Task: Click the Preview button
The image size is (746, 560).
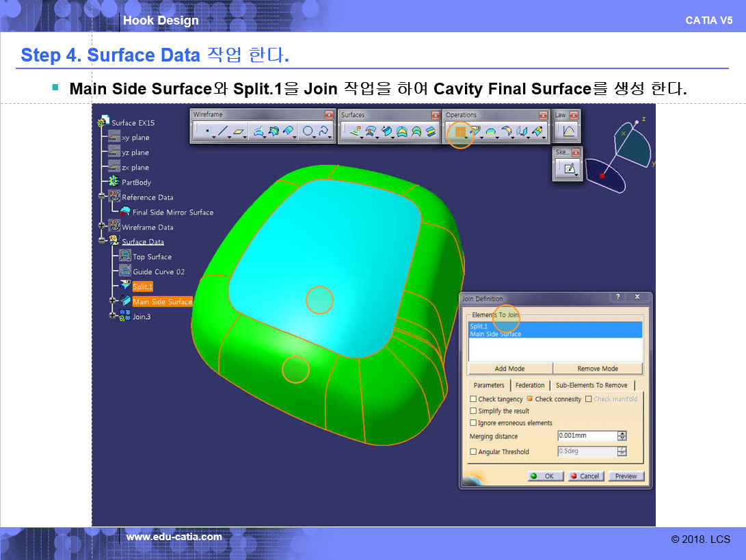Action: coord(625,476)
